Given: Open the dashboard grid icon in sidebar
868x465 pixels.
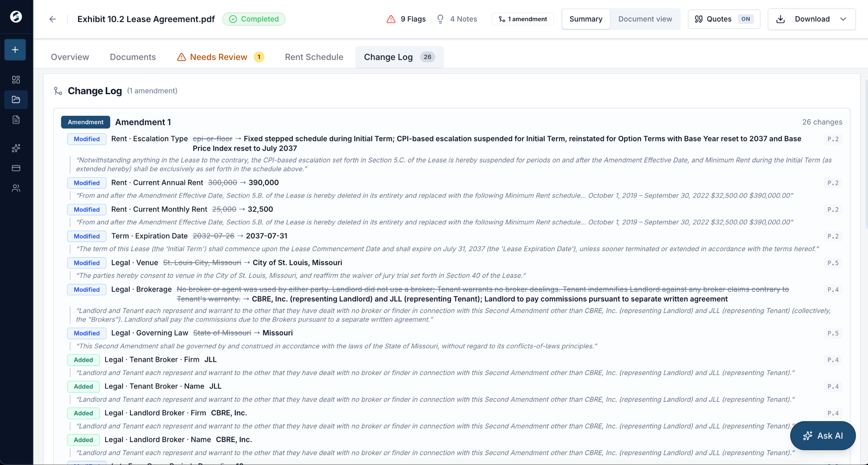Looking at the screenshot, I should [x=16, y=80].
